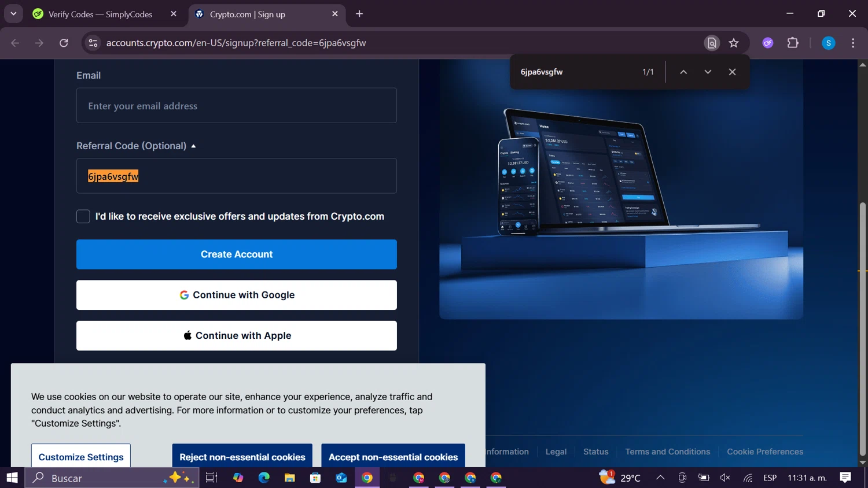Open the purple extension icon
This screenshot has width=868, height=488.
coord(768,43)
